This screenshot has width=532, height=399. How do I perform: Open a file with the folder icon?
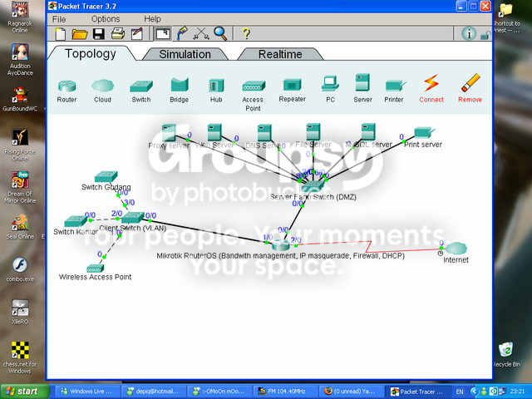click(80, 34)
